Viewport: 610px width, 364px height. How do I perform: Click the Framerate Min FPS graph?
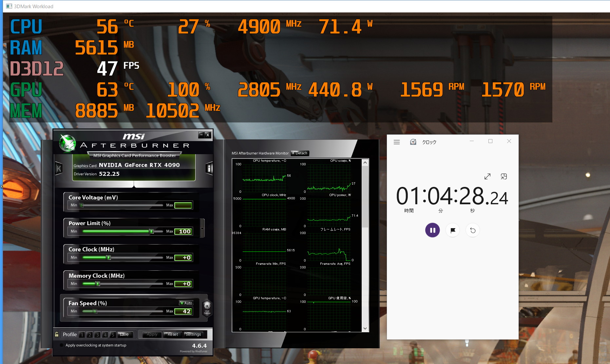point(264,281)
